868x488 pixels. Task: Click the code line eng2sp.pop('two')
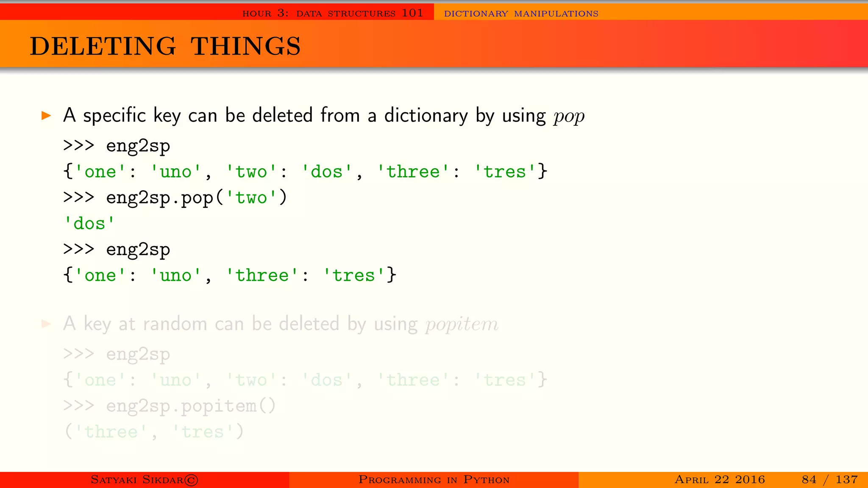[175, 198]
